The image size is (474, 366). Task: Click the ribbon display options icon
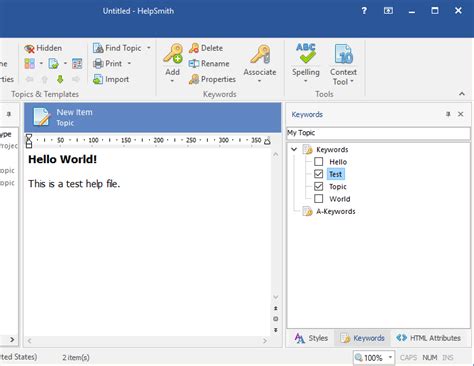[x=388, y=11]
